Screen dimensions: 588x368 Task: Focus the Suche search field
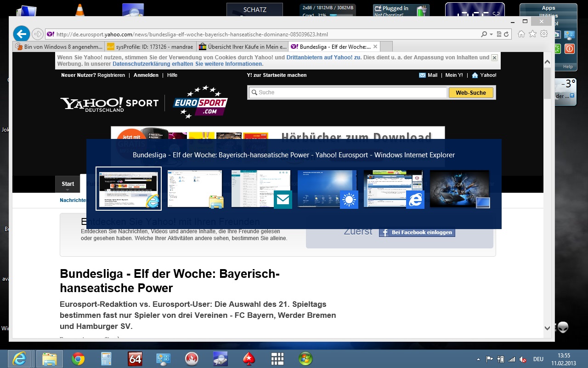coord(348,92)
